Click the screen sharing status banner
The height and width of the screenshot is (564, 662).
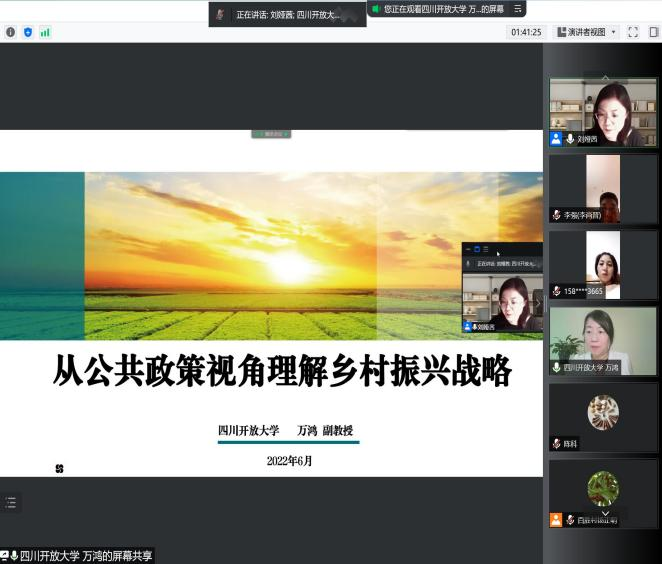[438, 9]
